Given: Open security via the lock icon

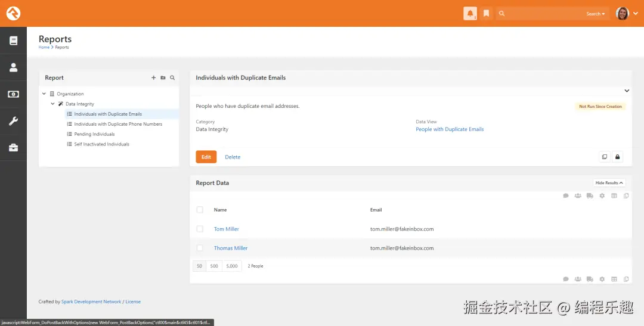Looking at the screenshot, I should (617, 157).
